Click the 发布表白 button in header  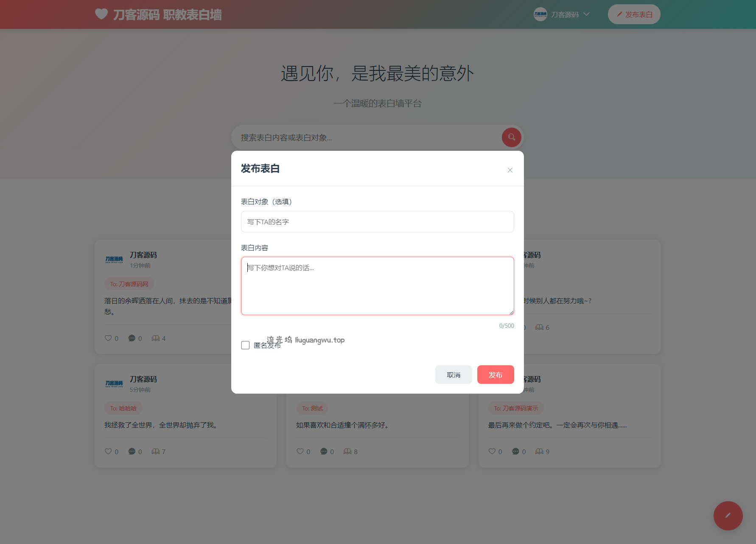click(x=634, y=14)
